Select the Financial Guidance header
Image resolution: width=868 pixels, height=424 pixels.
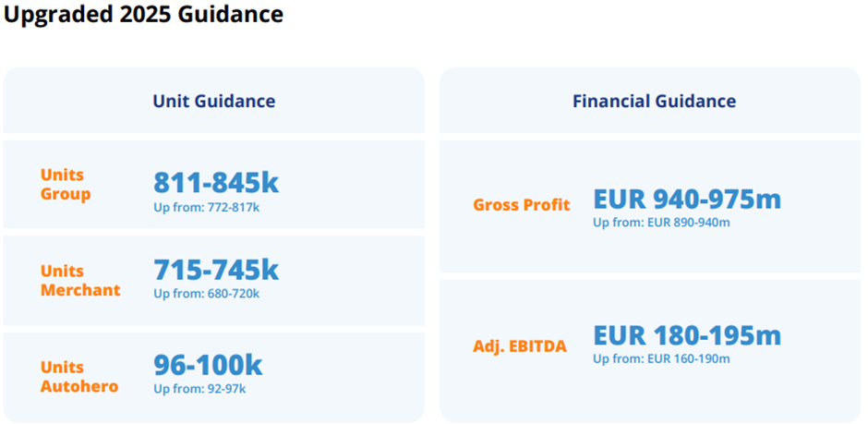pyautogui.click(x=654, y=101)
